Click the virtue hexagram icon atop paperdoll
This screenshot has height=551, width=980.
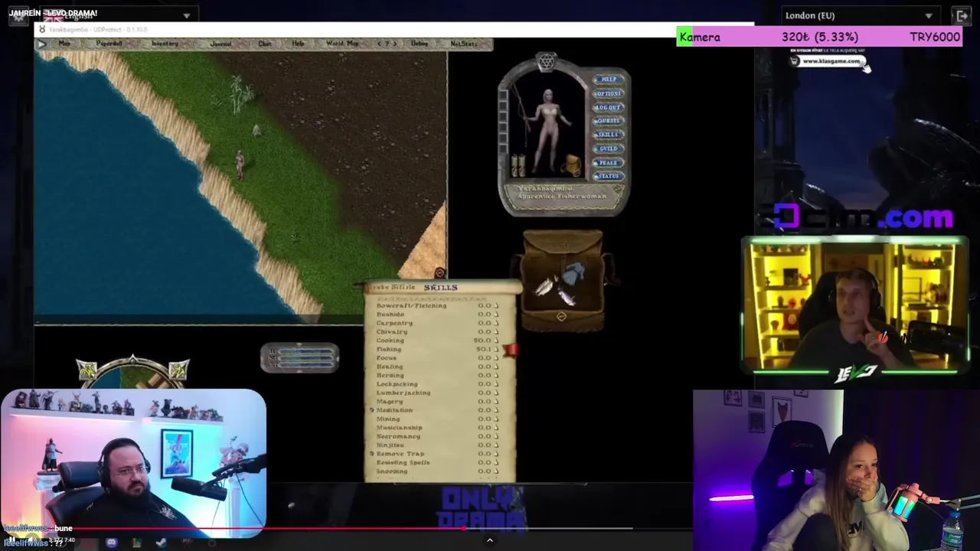[546, 62]
